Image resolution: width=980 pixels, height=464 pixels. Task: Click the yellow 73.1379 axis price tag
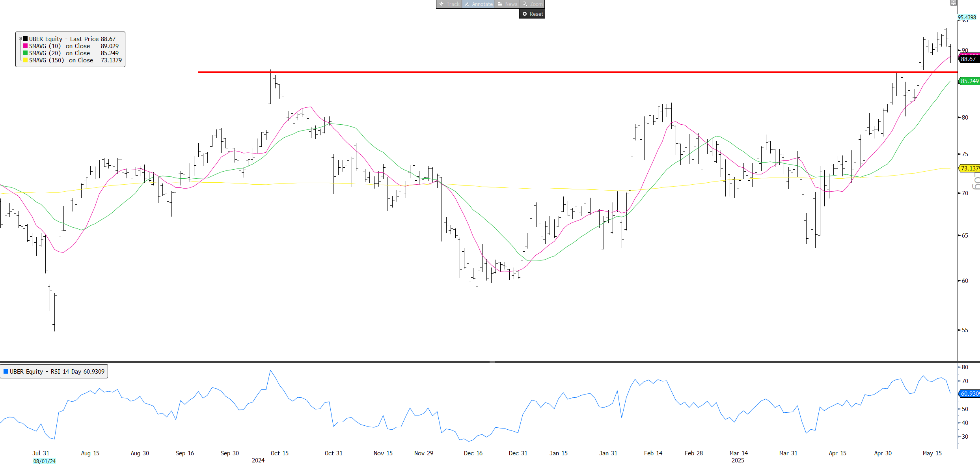[969, 168]
